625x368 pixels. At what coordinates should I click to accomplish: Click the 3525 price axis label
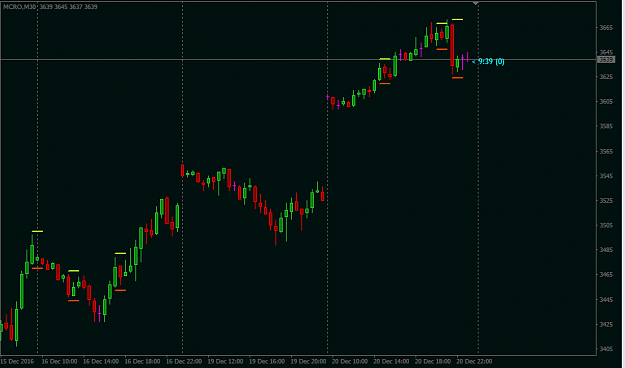pos(606,201)
